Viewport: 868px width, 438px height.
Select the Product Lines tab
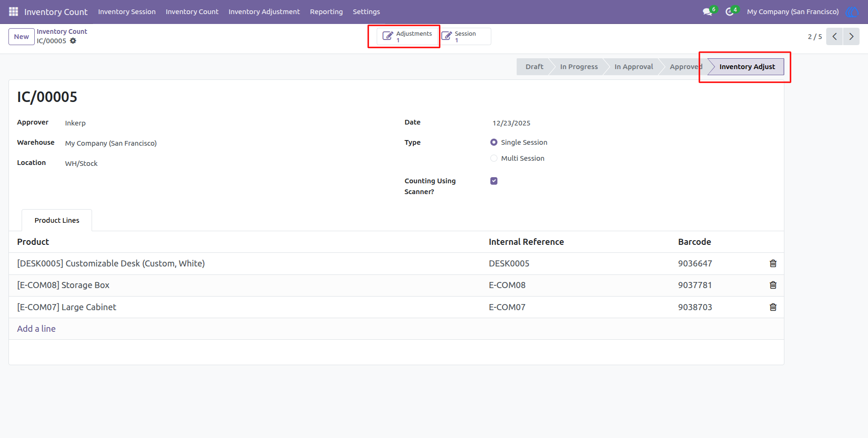(x=57, y=220)
